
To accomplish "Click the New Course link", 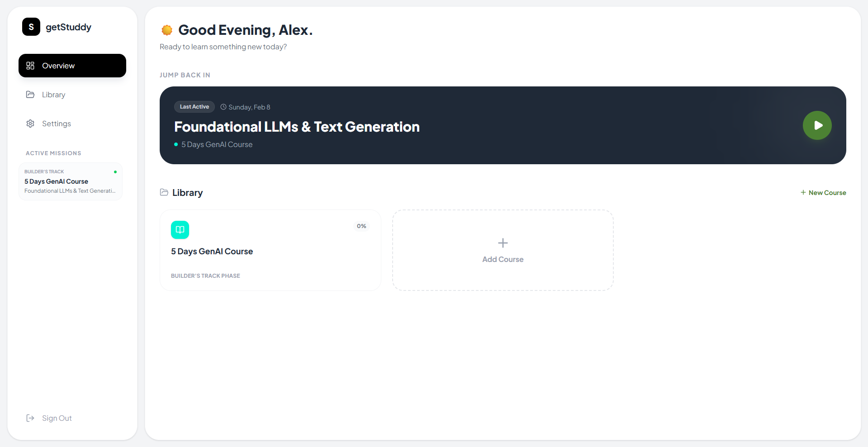I will tap(823, 192).
